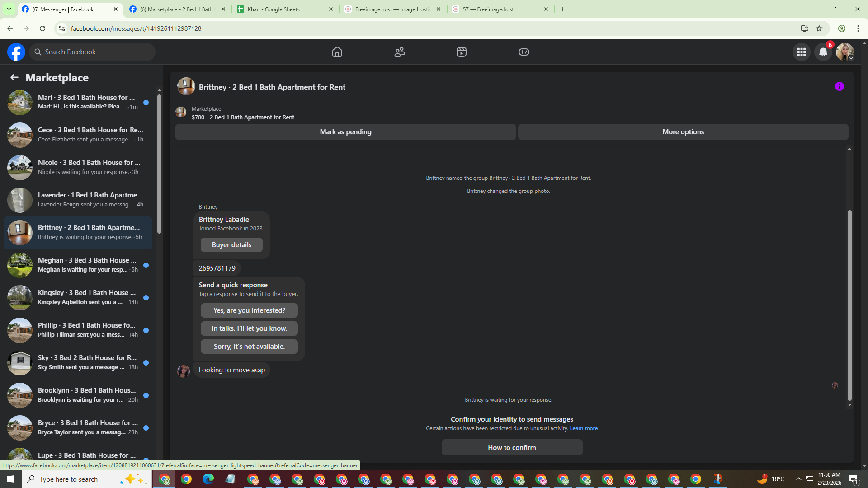This screenshot has width=868, height=488.
Task: Expand the account profile picture menu
Action: tap(844, 52)
